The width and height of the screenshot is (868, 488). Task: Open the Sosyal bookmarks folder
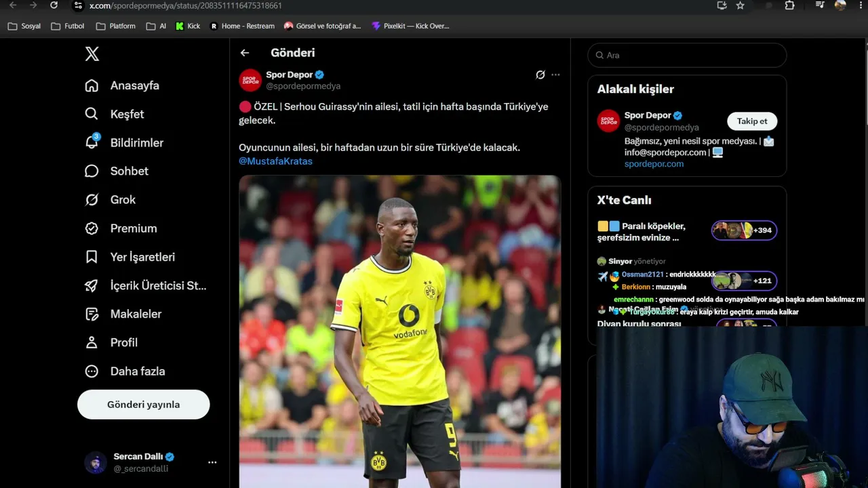point(24,26)
